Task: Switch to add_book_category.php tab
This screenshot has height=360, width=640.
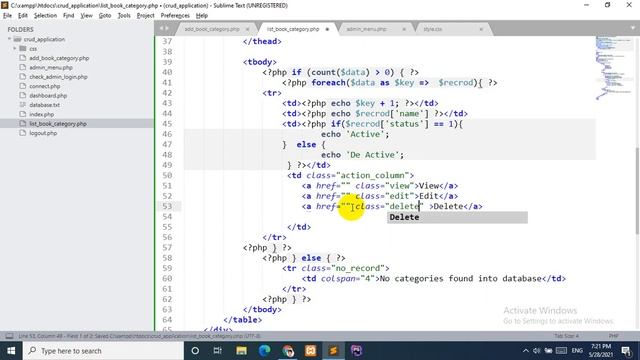Action: [212, 29]
